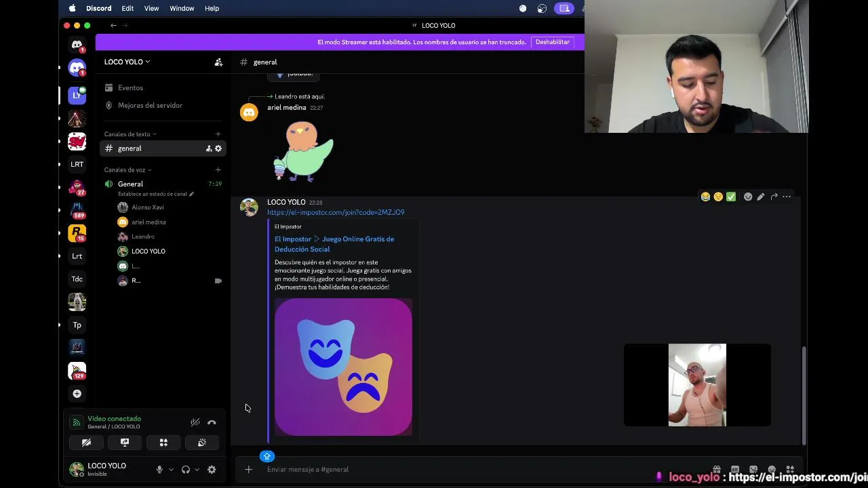Image resolution: width=868 pixels, height=488 pixels.
Task: Open the soundboard icon
Action: [x=202, y=443]
